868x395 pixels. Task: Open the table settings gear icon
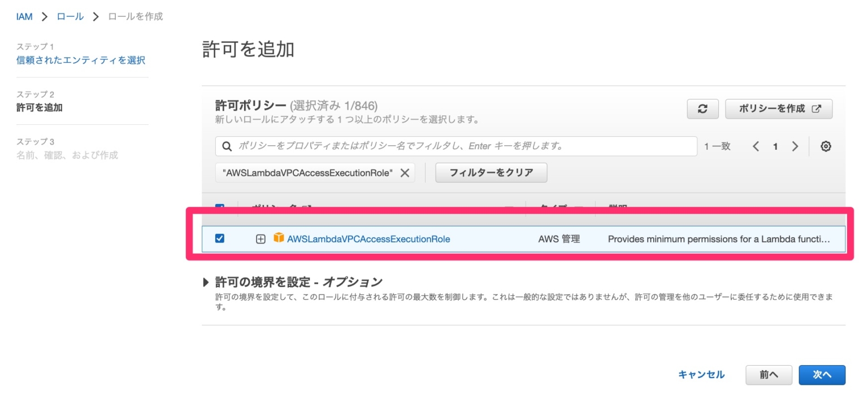pyautogui.click(x=826, y=146)
